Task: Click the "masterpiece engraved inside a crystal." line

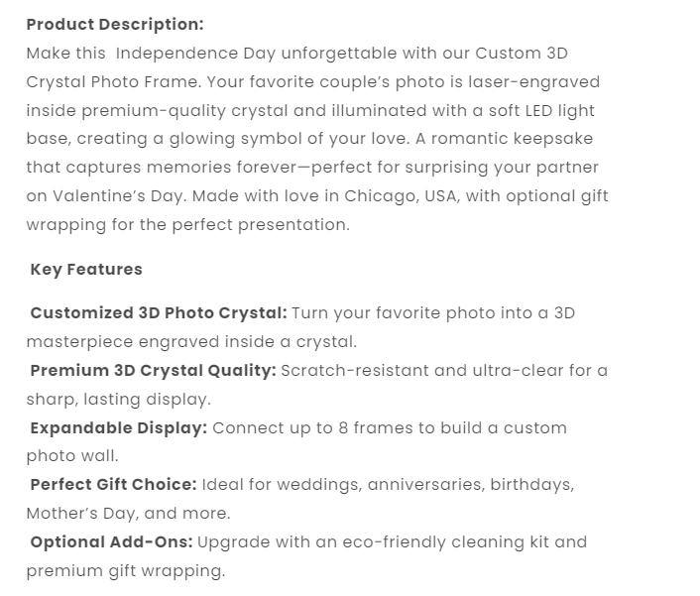Action: click(191, 341)
